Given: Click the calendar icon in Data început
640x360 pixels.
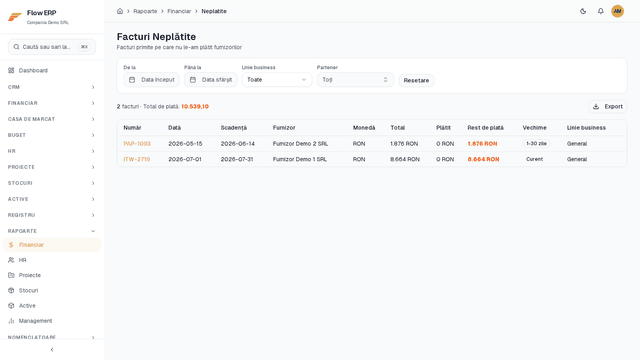Looking at the screenshot, I should click(132, 80).
